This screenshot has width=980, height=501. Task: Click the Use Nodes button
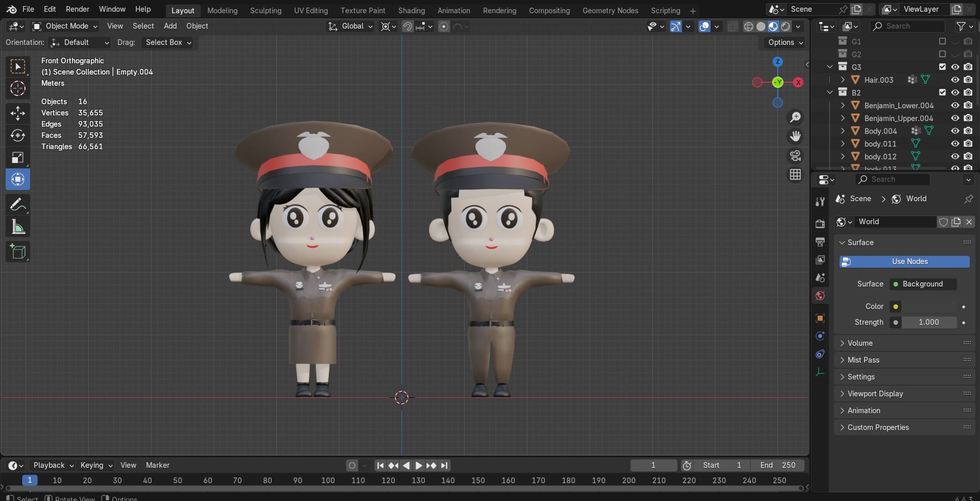click(x=904, y=261)
